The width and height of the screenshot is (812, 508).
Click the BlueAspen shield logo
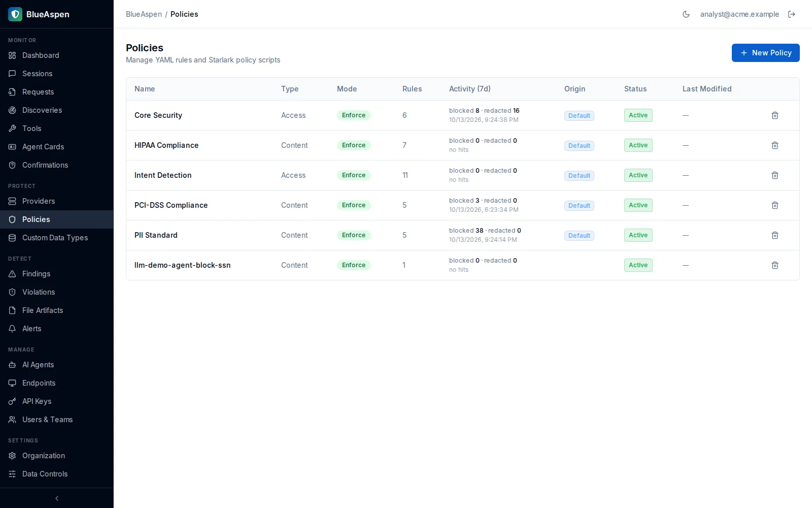[15, 14]
